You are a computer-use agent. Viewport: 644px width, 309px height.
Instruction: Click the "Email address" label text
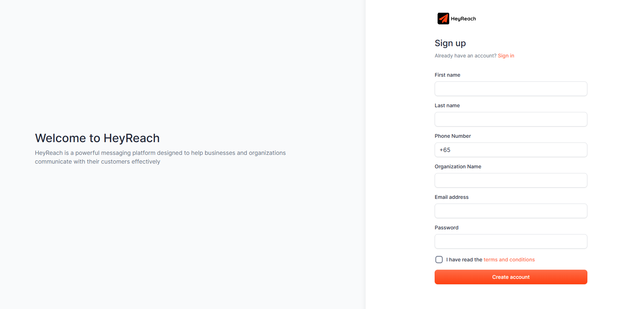click(451, 197)
